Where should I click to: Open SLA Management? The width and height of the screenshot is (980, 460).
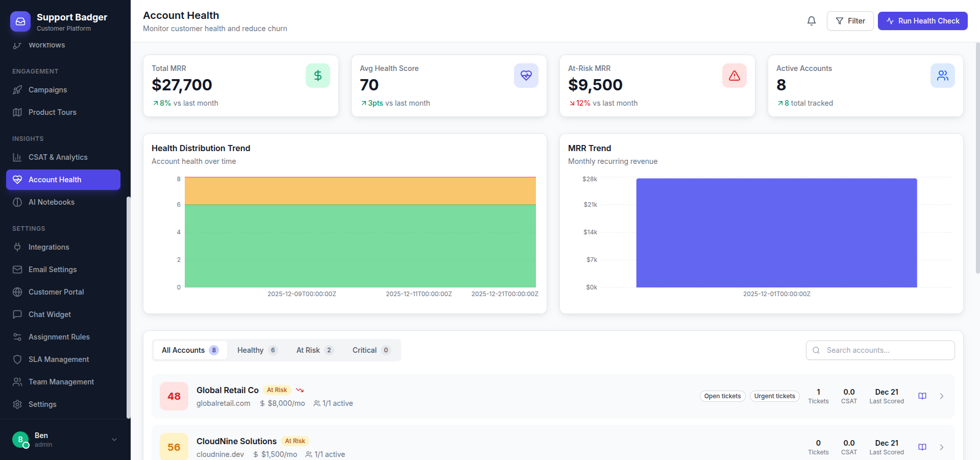58,359
